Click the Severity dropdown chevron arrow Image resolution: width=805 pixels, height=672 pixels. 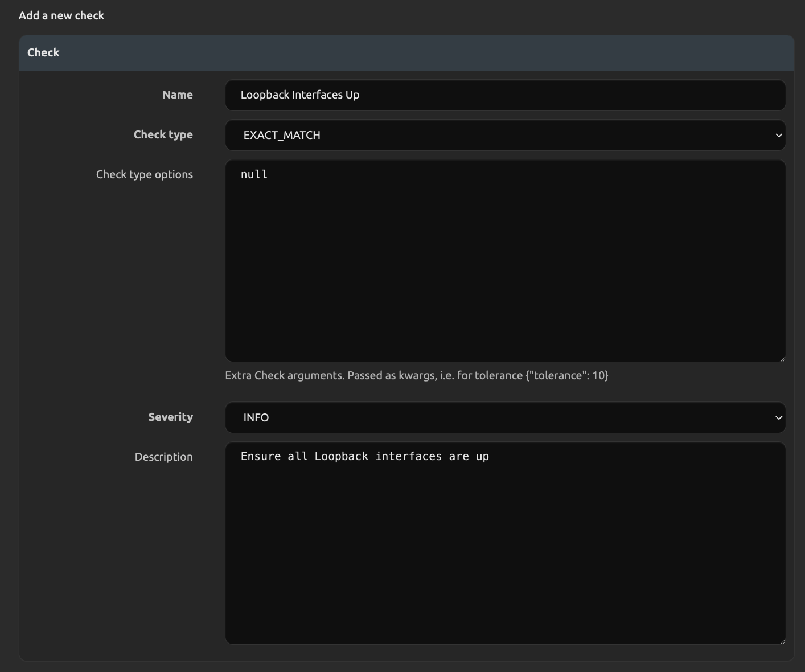778,418
